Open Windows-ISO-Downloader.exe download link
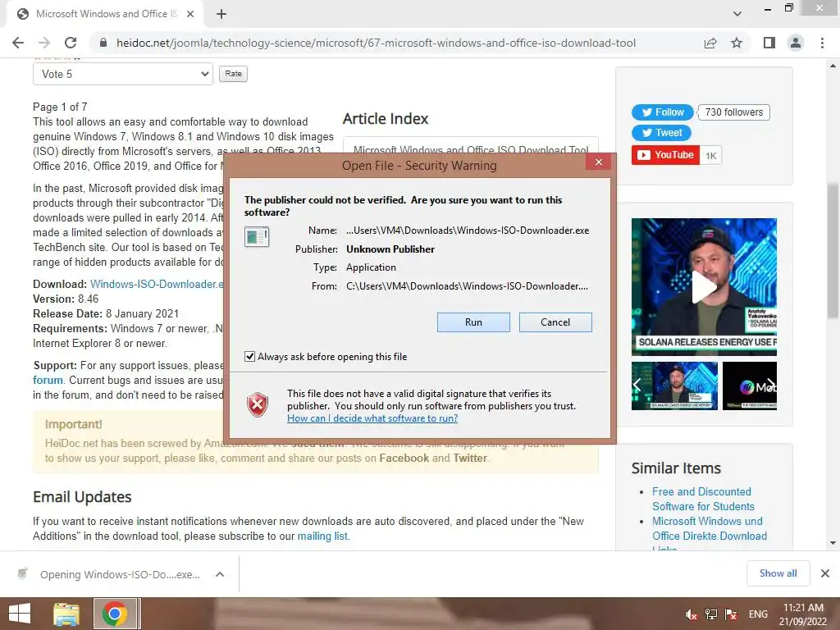The width and height of the screenshot is (840, 630). point(157,284)
